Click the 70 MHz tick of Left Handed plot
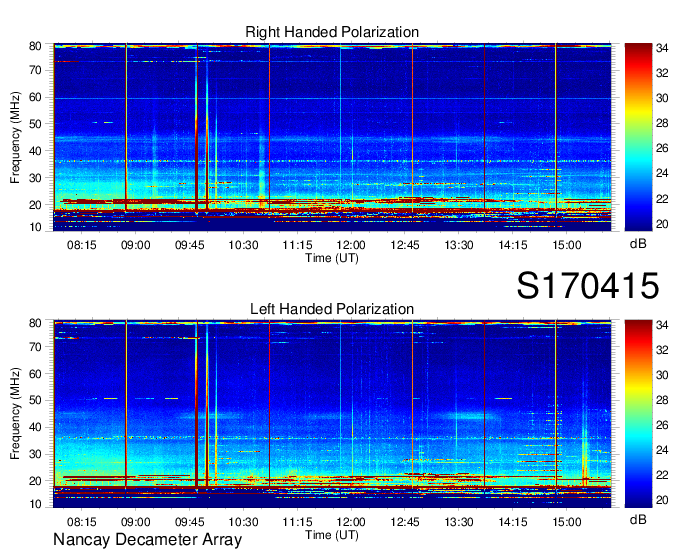The height and width of the screenshot is (552, 680). coord(35,347)
